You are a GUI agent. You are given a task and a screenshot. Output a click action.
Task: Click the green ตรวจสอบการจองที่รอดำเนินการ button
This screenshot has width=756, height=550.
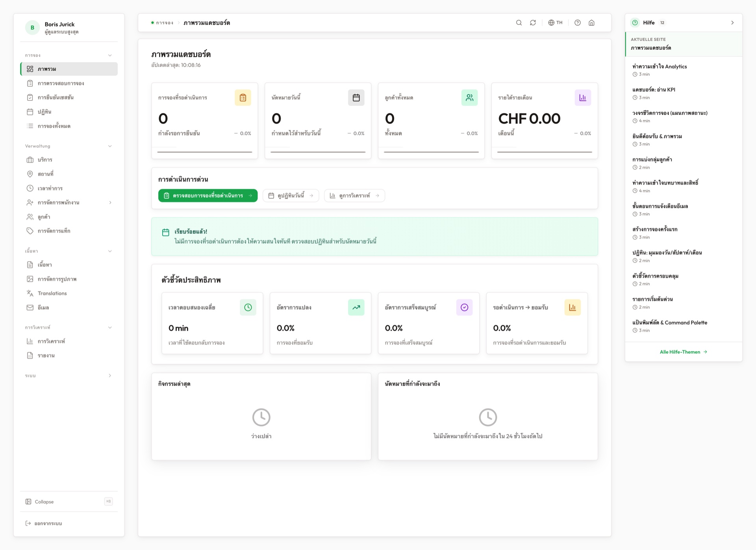(x=208, y=196)
